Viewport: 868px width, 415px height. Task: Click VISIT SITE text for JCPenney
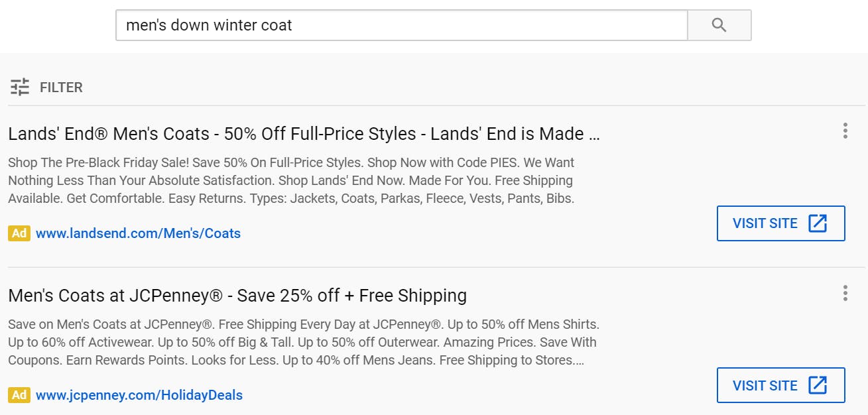pos(765,385)
